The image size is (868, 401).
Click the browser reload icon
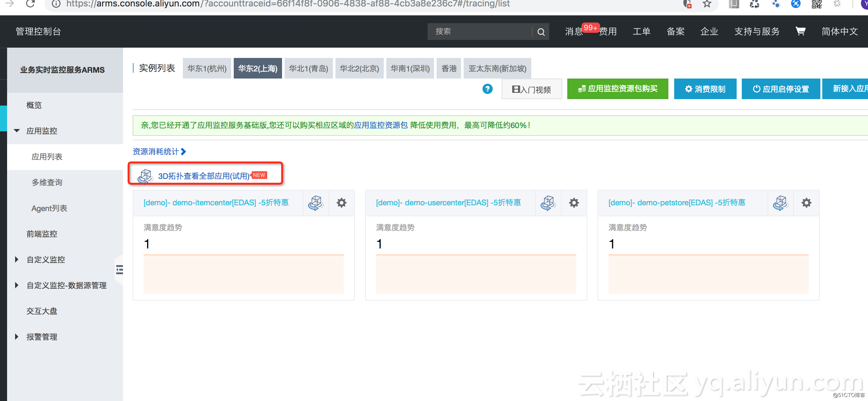(x=31, y=4)
